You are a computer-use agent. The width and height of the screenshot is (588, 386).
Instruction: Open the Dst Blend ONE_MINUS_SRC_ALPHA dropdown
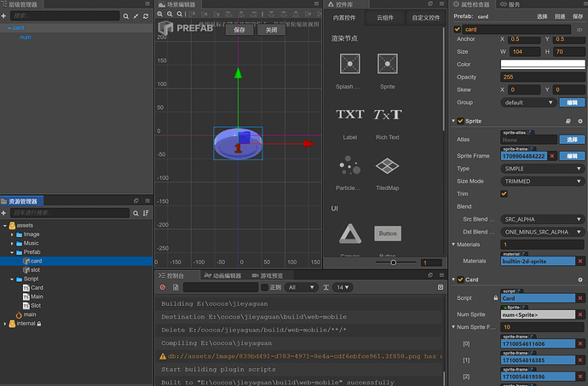point(543,233)
